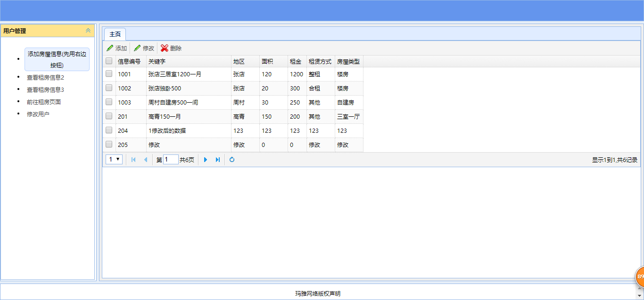Collapse the 用户管理 panel
The image size is (644, 300).
click(x=88, y=31)
